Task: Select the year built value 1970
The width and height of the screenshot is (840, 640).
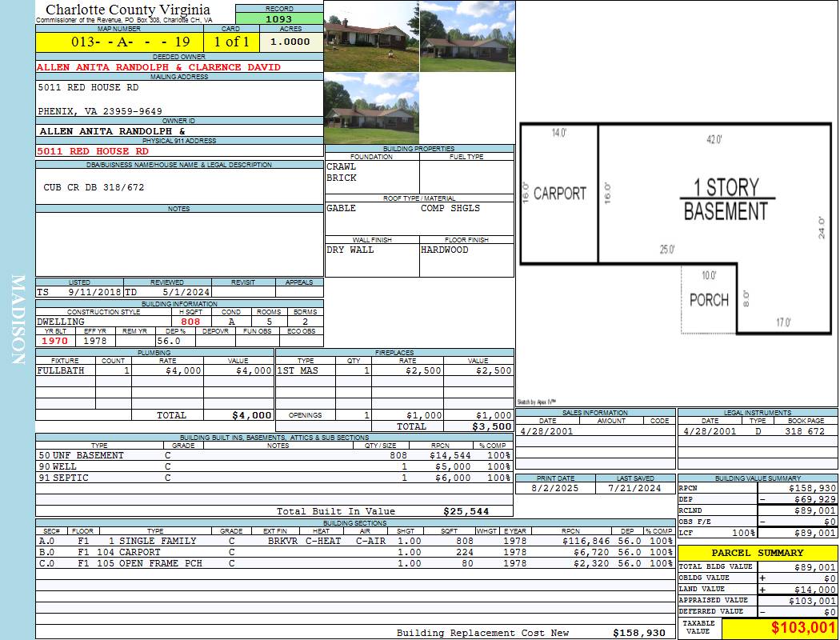Action: (54, 341)
